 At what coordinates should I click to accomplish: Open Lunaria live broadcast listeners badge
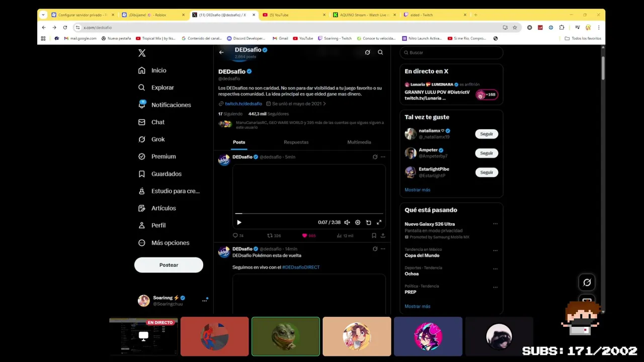[x=487, y=95]
